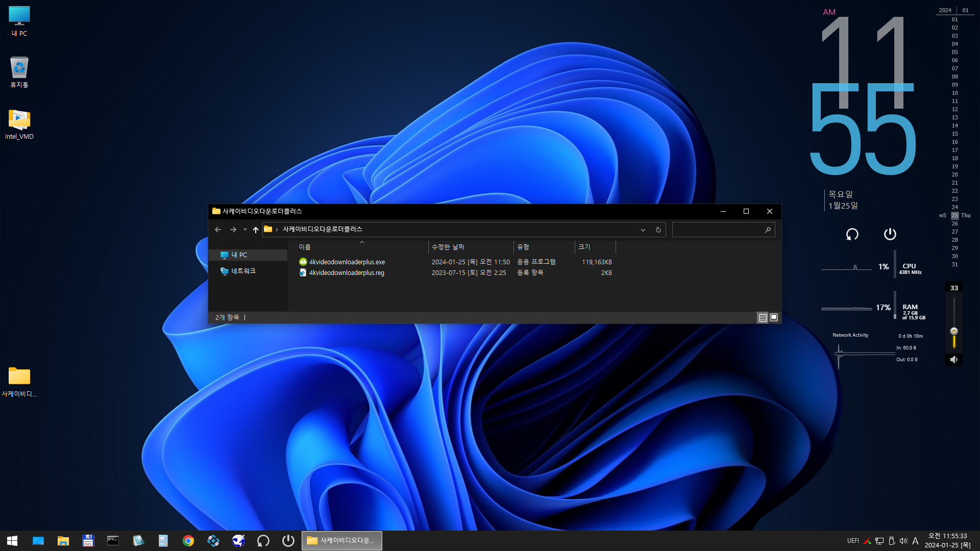Click the taskbar restart arrow icon

click(263, 541)
